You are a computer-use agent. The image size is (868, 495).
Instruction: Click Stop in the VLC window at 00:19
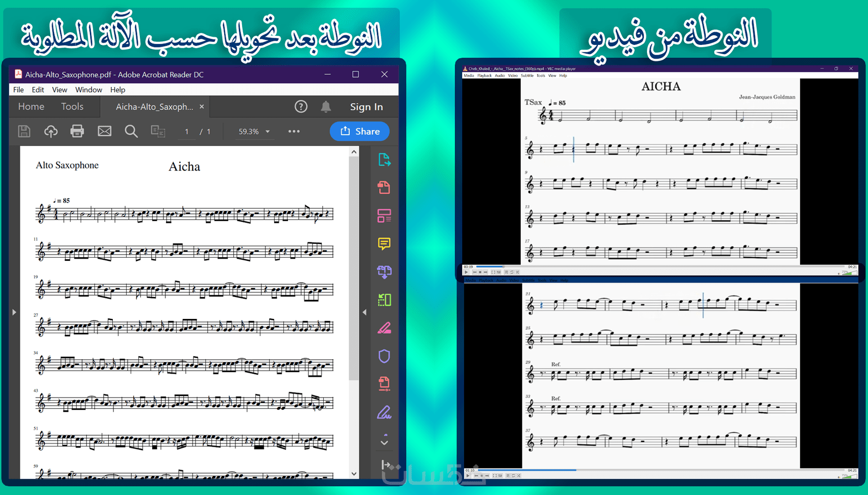[480, 272]
